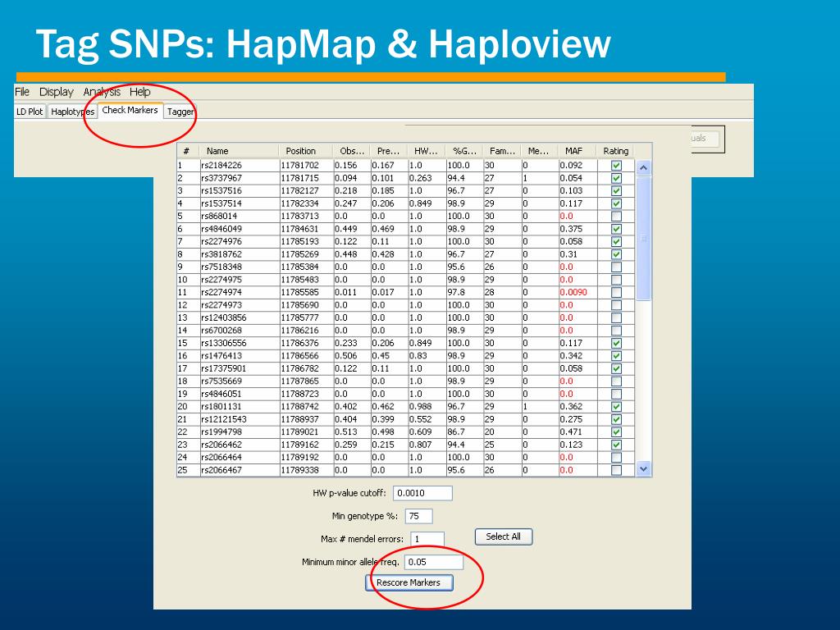Click HW value 0.263 for rs3737967
The image size is (840, 630).
click(x=421, y=178)
